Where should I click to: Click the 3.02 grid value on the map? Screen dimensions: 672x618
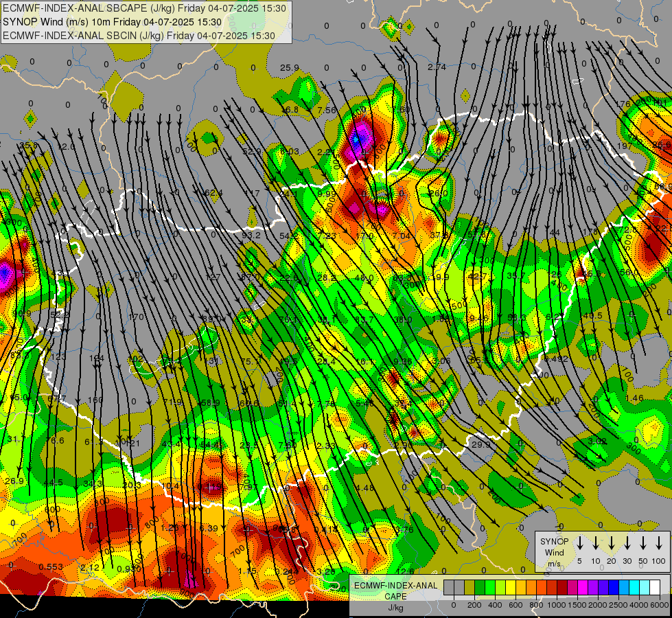point(597,441)
